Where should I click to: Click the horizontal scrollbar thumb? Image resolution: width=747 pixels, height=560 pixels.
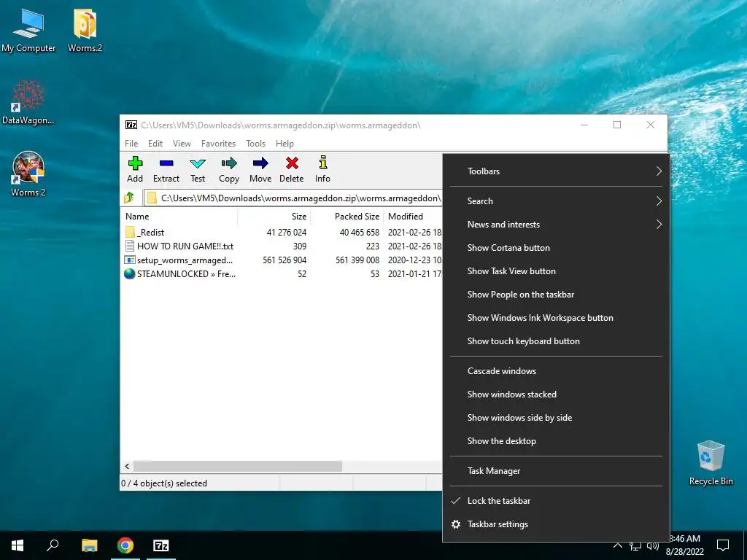pos(237,466)
